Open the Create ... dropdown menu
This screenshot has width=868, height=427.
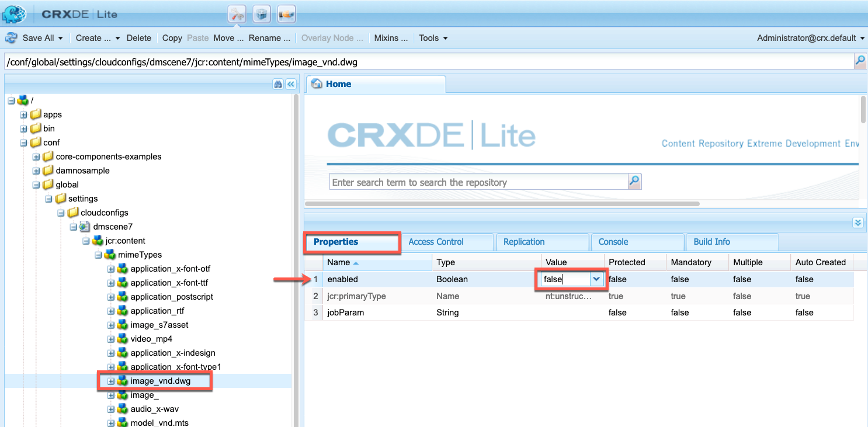[x=98, y=38]
